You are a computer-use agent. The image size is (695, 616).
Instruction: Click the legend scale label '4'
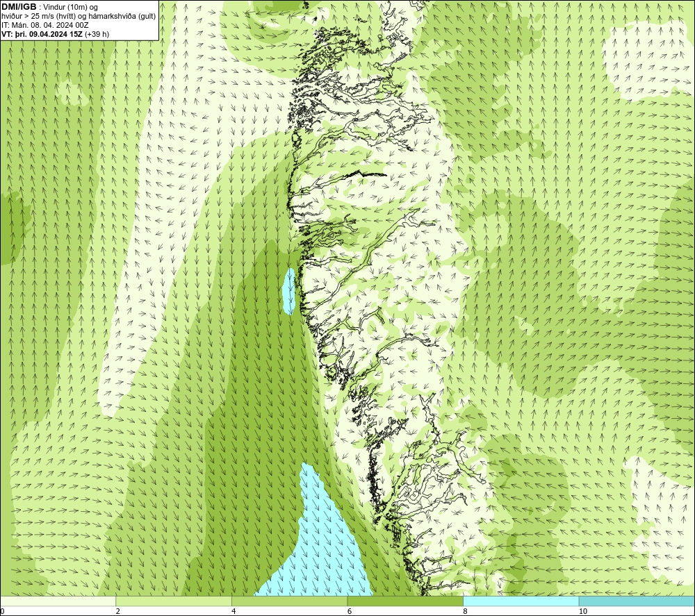pyautogui.click(x=234, y=611)
